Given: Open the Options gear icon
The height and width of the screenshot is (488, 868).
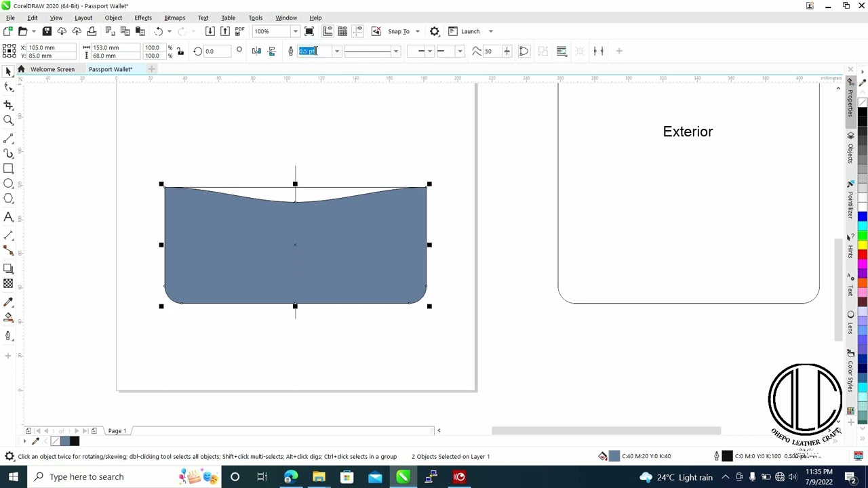Looking at the screenshot, I should pyautogui.click(x=435, y=31).
